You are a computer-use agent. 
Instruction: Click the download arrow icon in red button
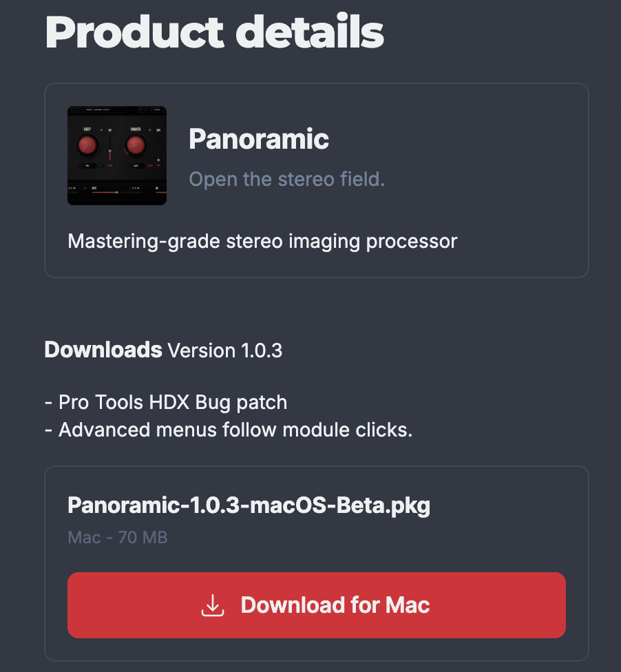(x=213, y=605)
